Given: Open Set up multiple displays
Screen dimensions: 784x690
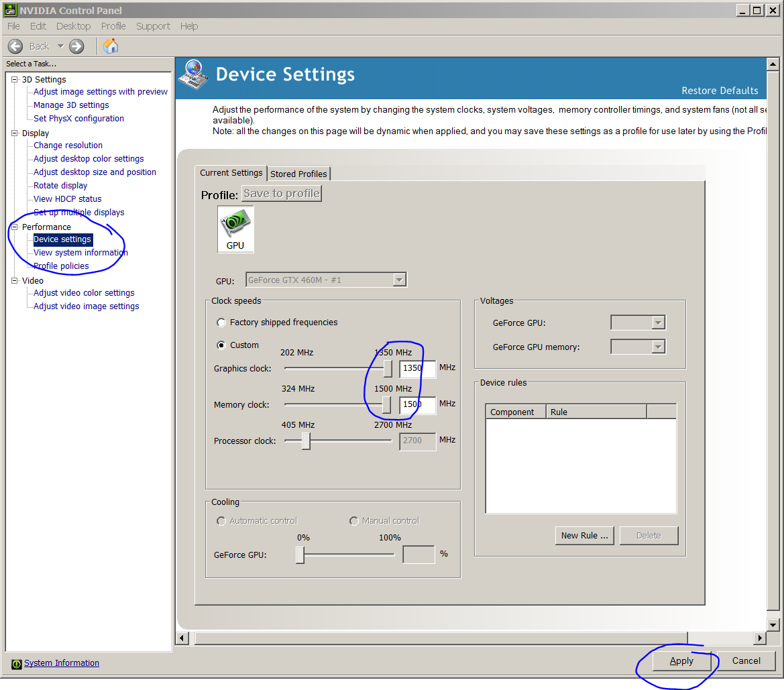Looking at the screenshot, I should tap(79, 213).
